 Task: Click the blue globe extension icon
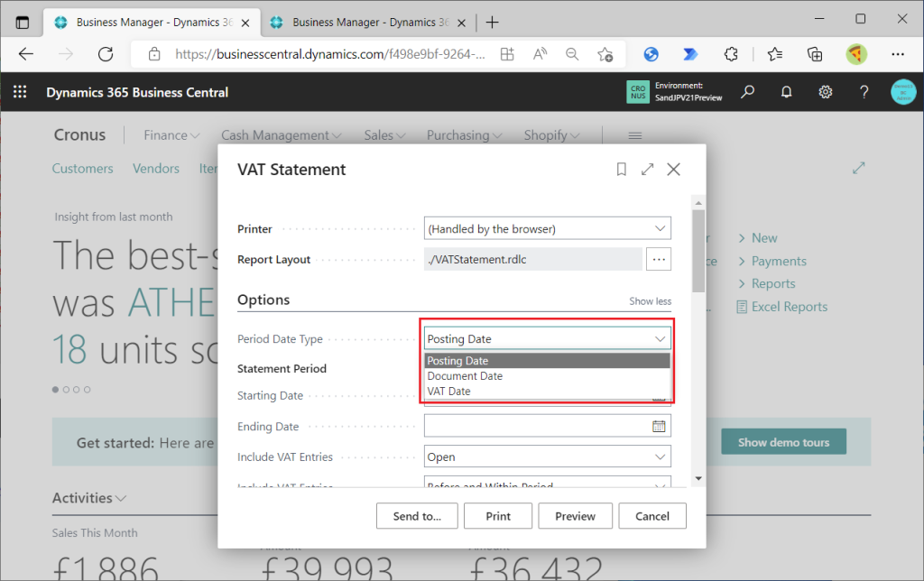(651, 54)
